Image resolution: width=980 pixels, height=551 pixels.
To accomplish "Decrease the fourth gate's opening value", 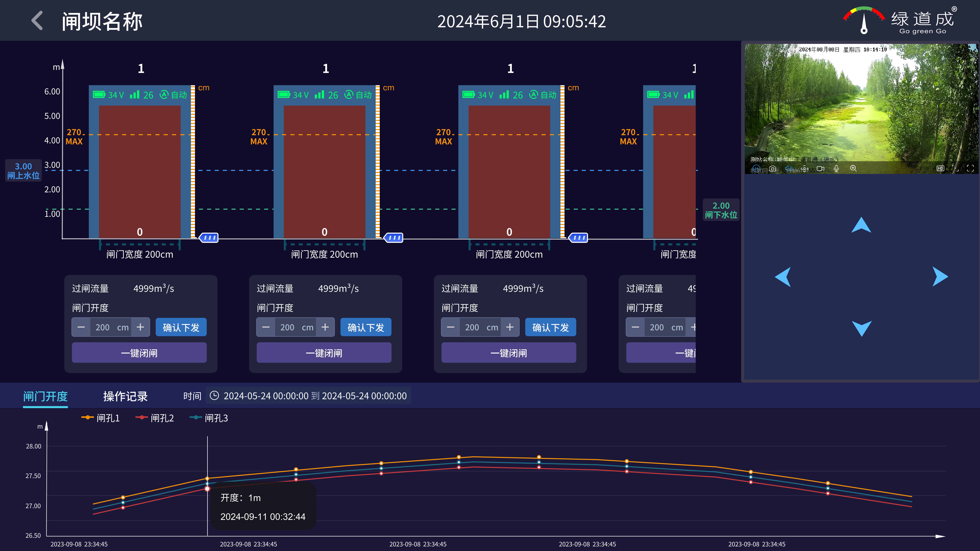I will click(x=635, y=327).
